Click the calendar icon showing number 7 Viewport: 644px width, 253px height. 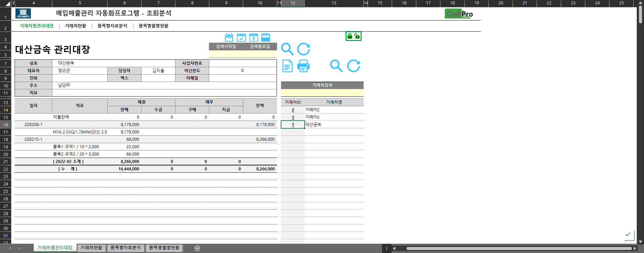(254, 37)
